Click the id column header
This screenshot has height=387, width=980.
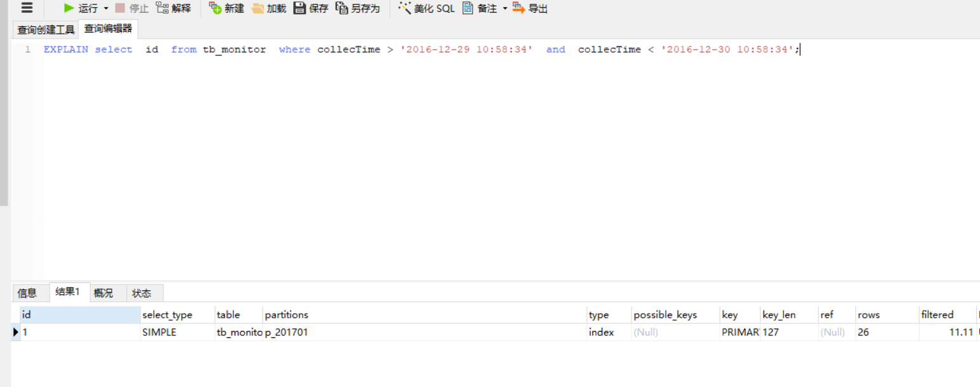[79, 314]
